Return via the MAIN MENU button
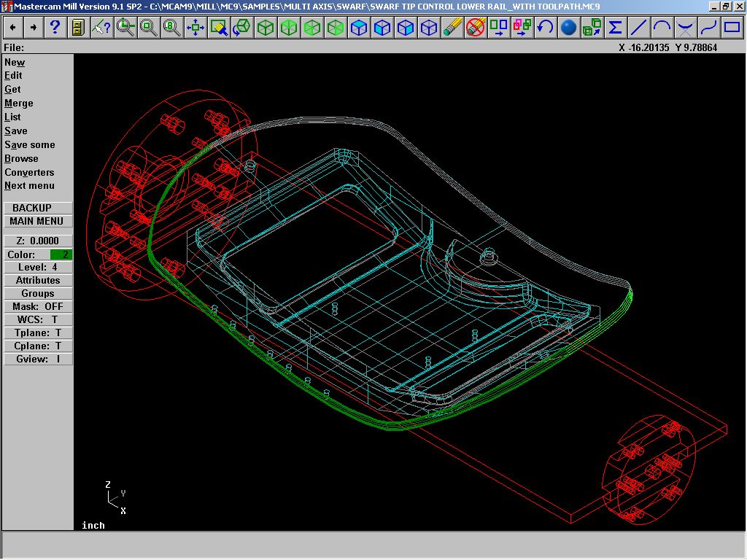Viewport: 747px width, 560px height. click(38, 221)
